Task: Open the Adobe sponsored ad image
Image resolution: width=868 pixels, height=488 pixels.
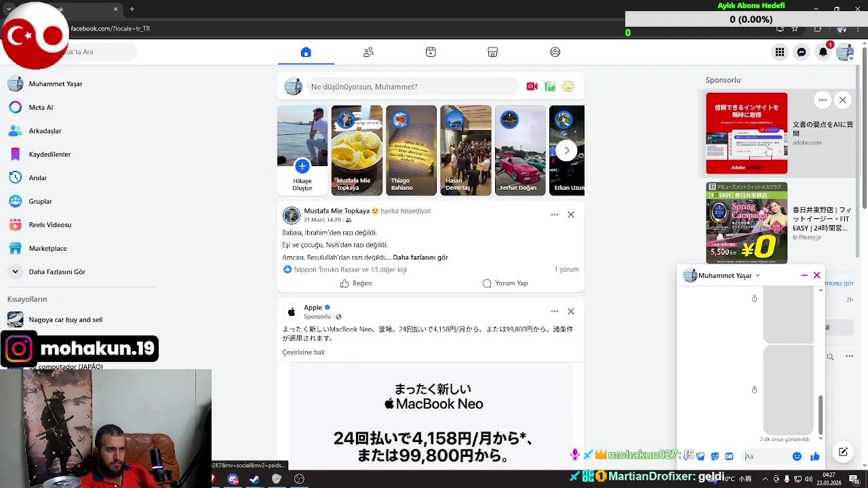Action: [x=747, y=134]
